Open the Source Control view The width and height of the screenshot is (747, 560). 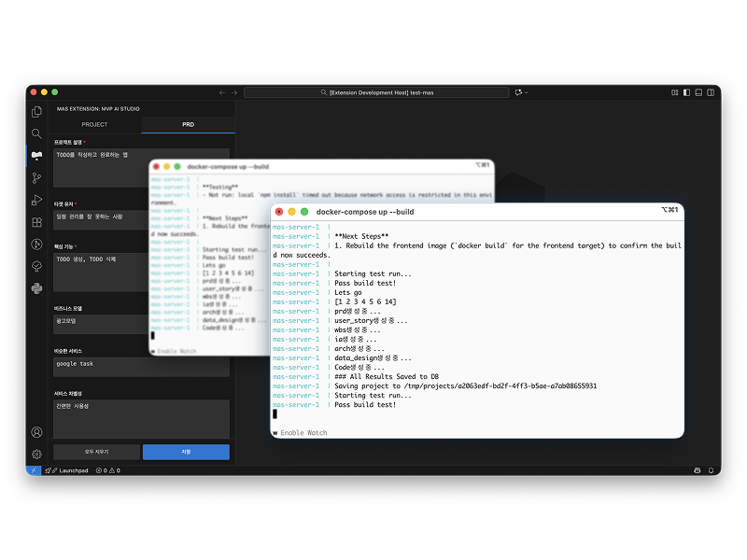(35, 177)
